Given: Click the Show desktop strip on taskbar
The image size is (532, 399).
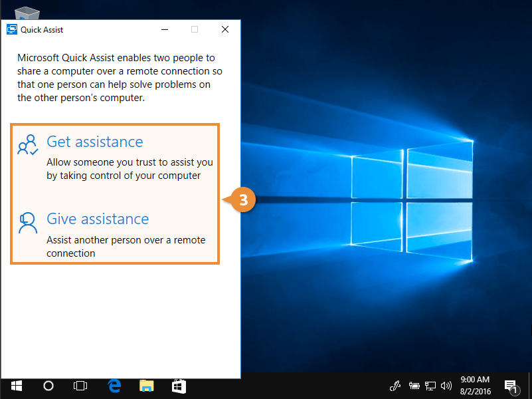Looking at the screenshot, I should (530, 386).
